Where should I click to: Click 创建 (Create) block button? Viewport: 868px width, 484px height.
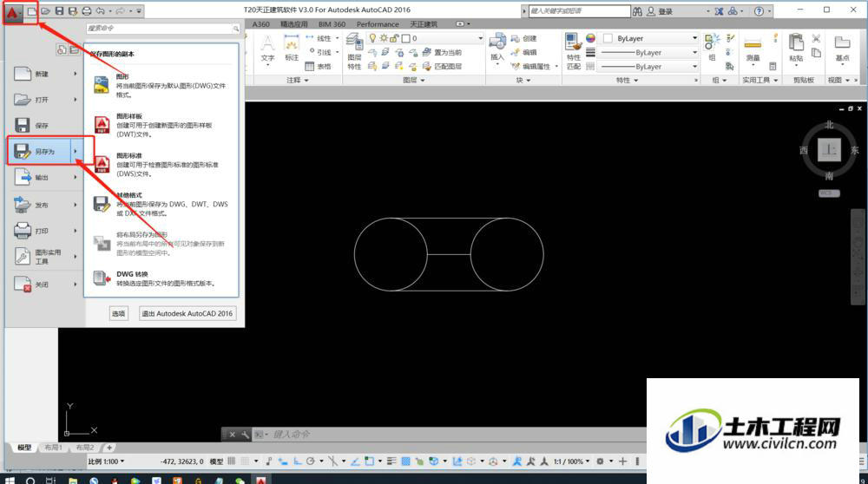(x=523, y=38)
